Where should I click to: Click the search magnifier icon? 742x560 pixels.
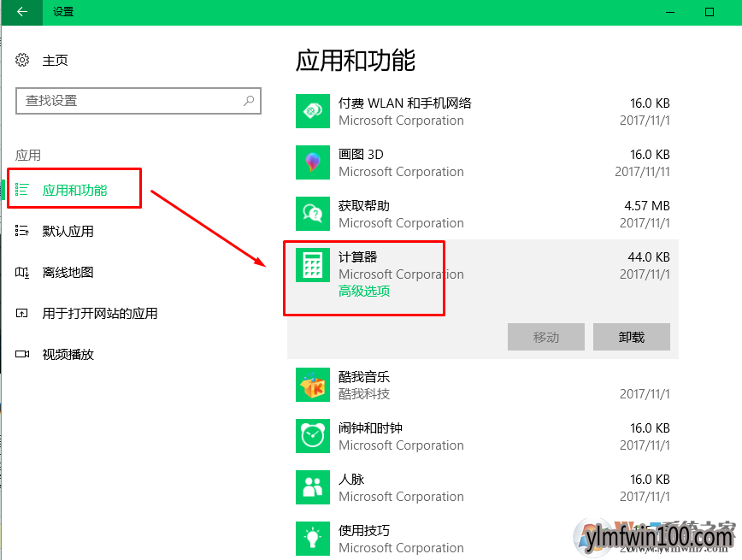pyautogui.click(x=249, y=100)
